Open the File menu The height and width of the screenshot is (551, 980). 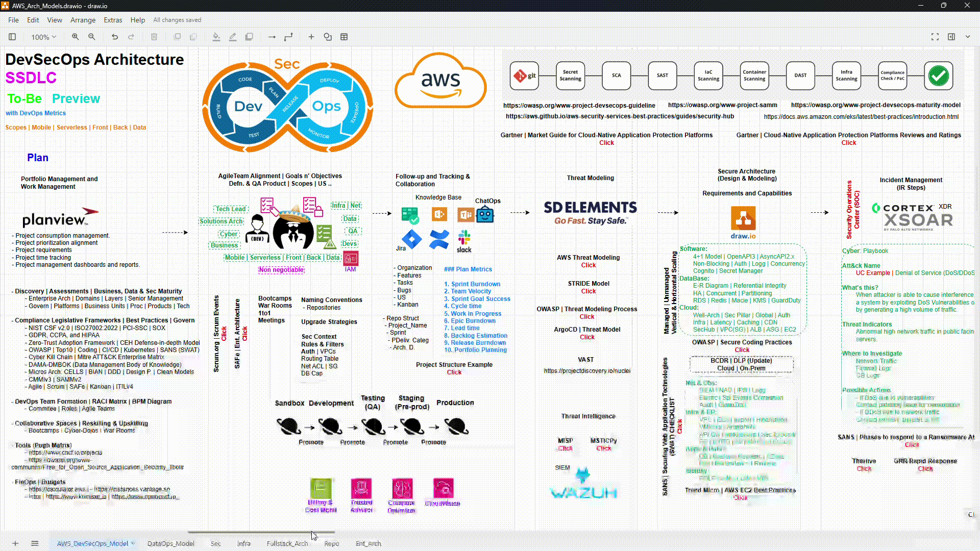point(13,20)
